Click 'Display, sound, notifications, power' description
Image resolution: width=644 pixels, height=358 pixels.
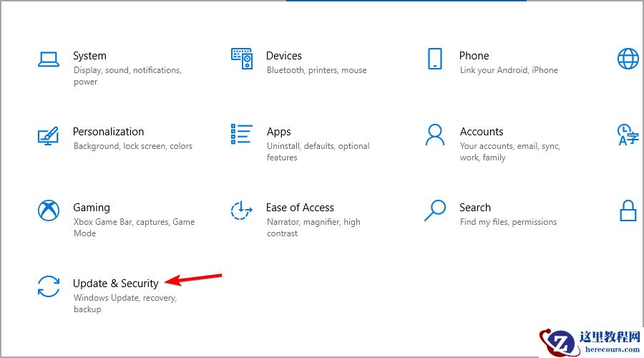(x=127, y=76)
